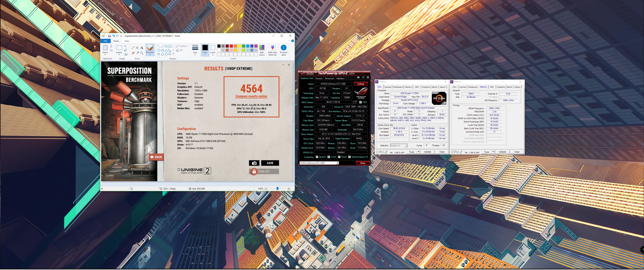Toggle the DirectCompute 5.0 checkbox
Image resolution: width=644 pixels, height=270 pixels.
pos(349,157)
